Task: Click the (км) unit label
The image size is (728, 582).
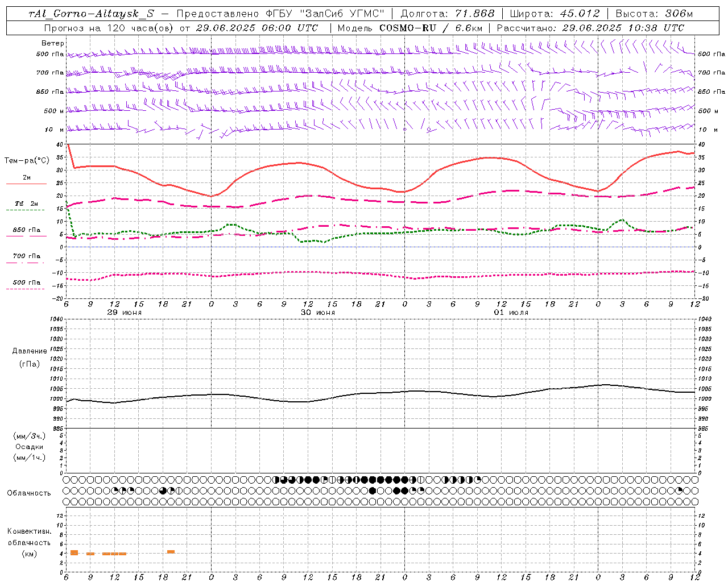Action: [30, 554]
